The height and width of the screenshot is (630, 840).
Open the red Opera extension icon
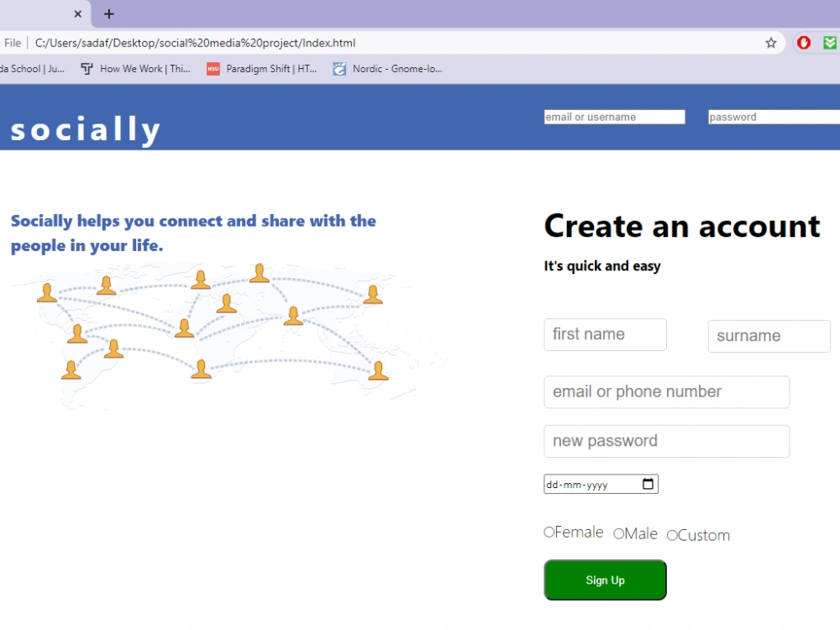tap(804, 43)
